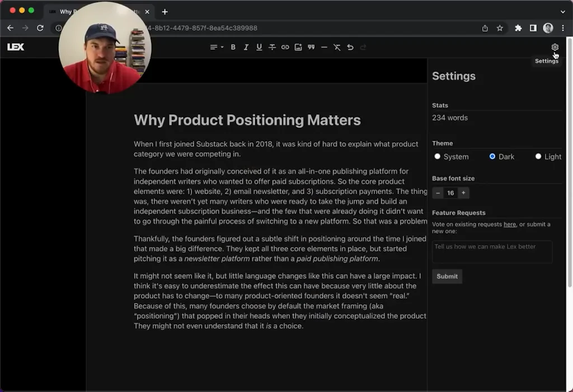
Task: Open the Chrome three-dot menu
Action: (x=563, y=28)
